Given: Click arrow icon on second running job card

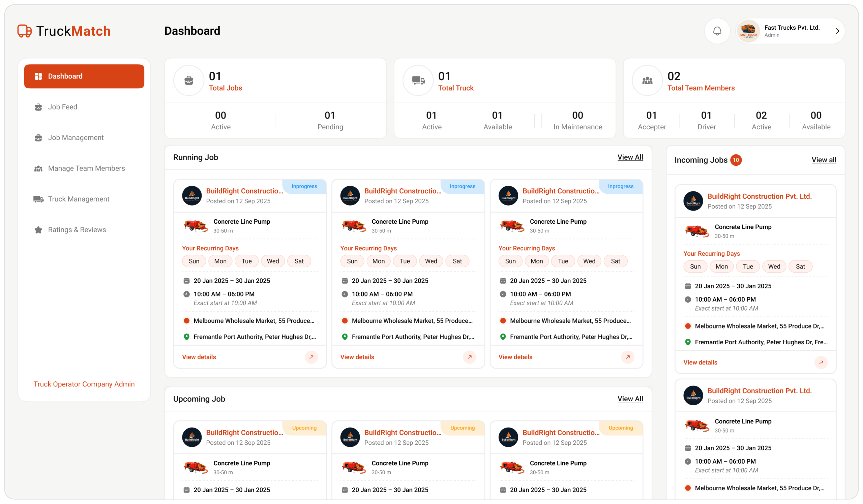Looking at the screenshot, I should click(x=470, y=357).
